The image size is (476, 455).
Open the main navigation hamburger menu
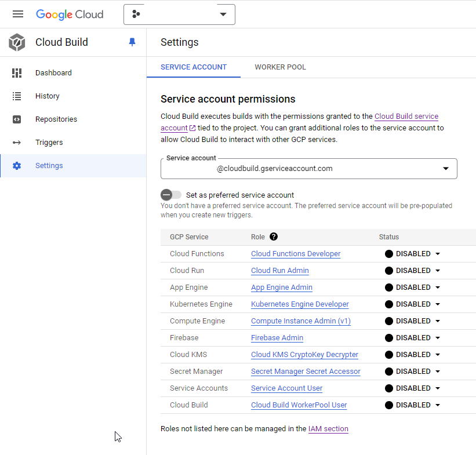(x=18, y=14)
